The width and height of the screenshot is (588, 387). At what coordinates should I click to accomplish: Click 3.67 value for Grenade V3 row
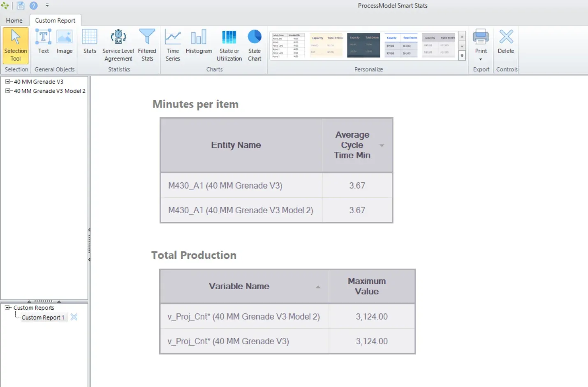point(357,185)
